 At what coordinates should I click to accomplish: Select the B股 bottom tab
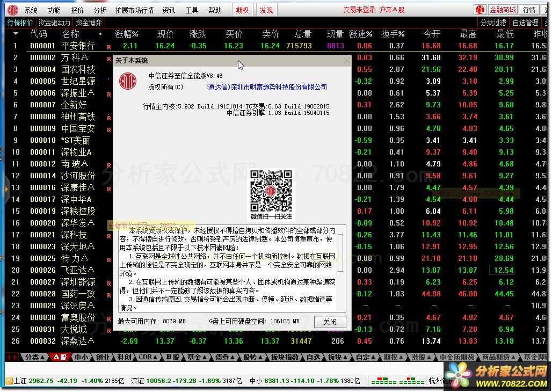[x=173, y=357]
